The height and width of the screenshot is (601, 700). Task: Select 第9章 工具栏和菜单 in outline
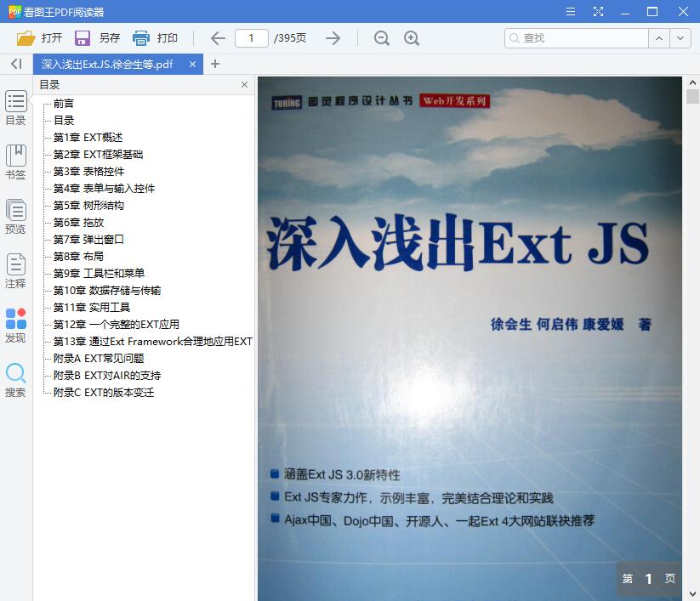click(100, 274)
